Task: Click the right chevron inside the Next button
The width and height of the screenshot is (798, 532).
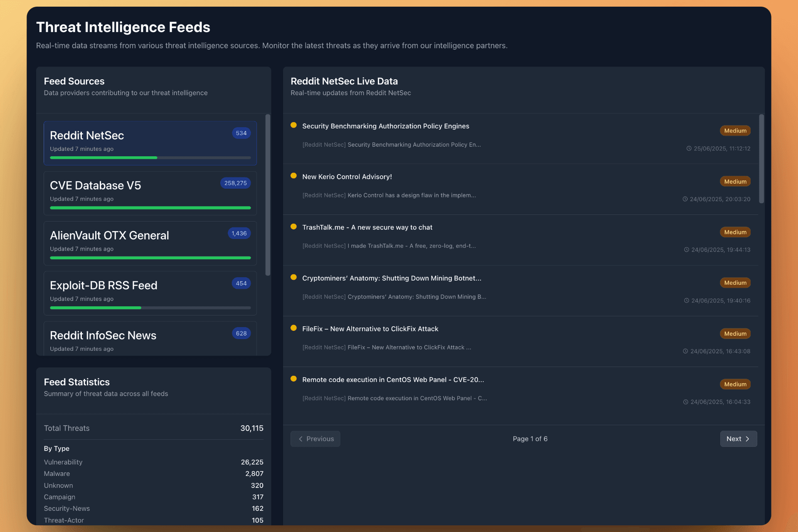Action: pos(748,438)
